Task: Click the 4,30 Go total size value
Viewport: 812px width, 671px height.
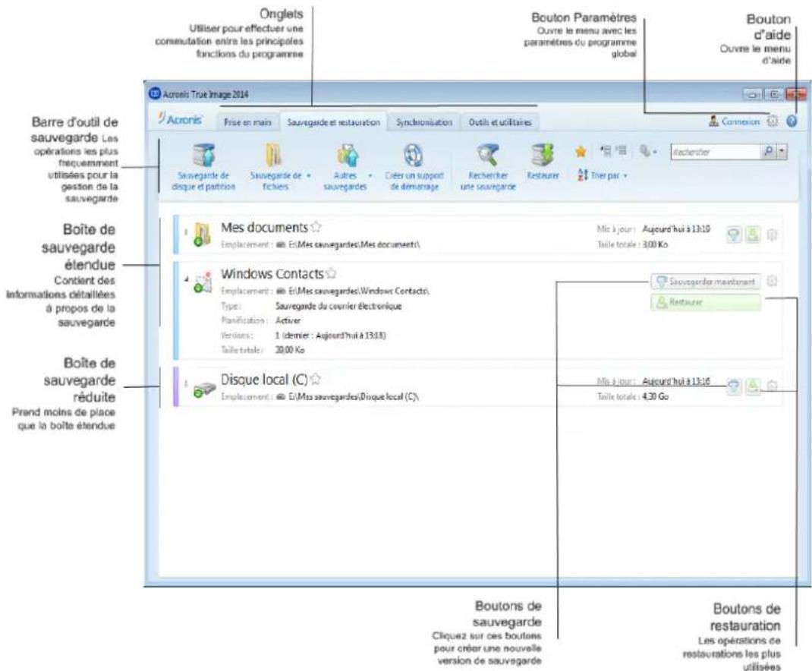Action: pyautogui.click(x=655, y=397)
